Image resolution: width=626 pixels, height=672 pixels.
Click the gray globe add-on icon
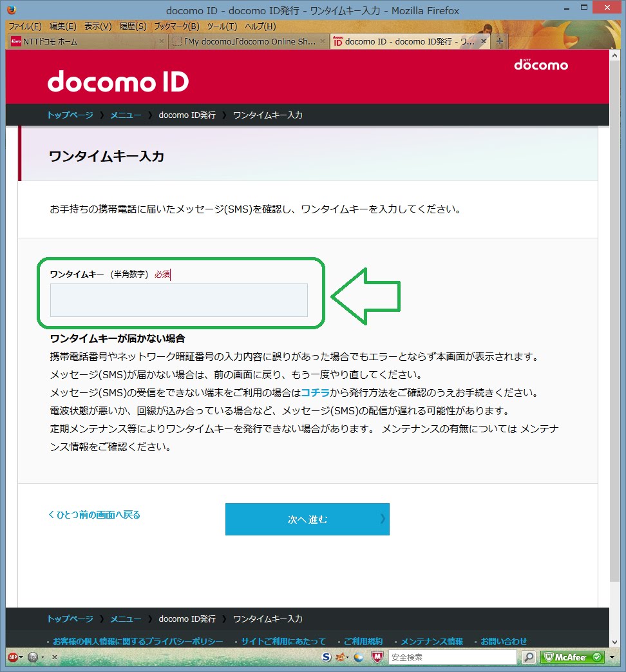(33, 657)
